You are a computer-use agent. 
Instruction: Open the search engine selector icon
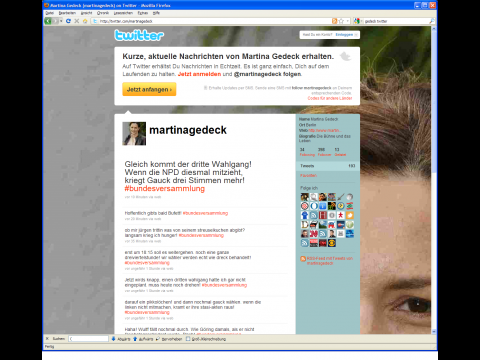point(358,21)
